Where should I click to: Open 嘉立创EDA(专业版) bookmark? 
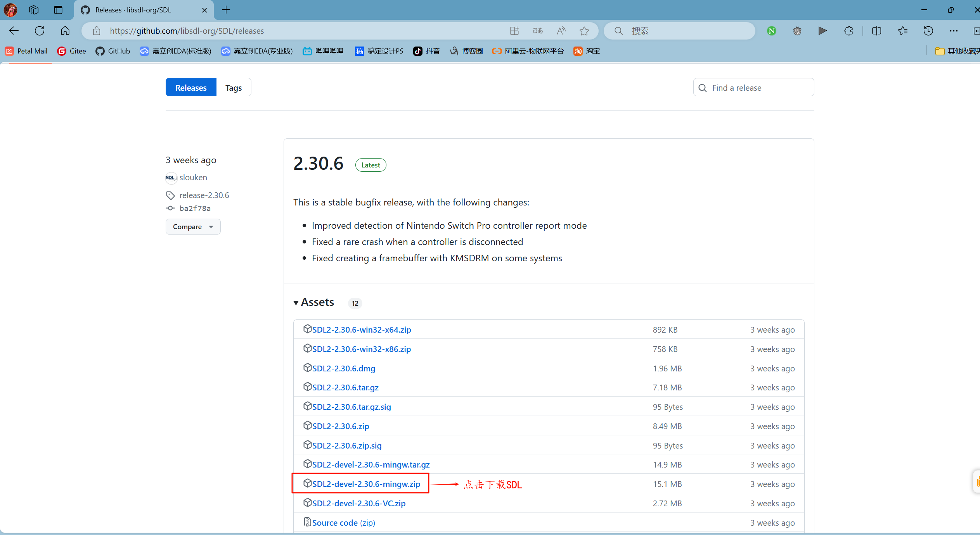click(x=257, y=51)
